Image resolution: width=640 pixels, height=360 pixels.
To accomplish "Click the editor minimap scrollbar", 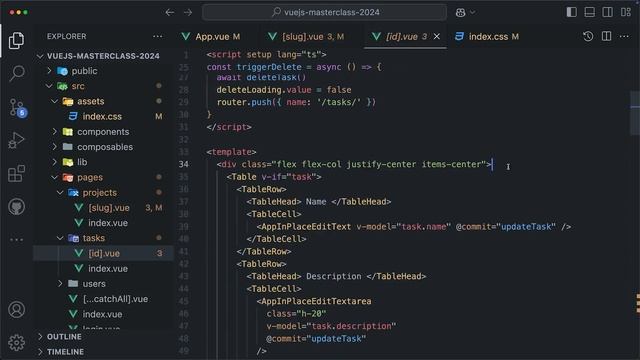I will click(635, 113).
